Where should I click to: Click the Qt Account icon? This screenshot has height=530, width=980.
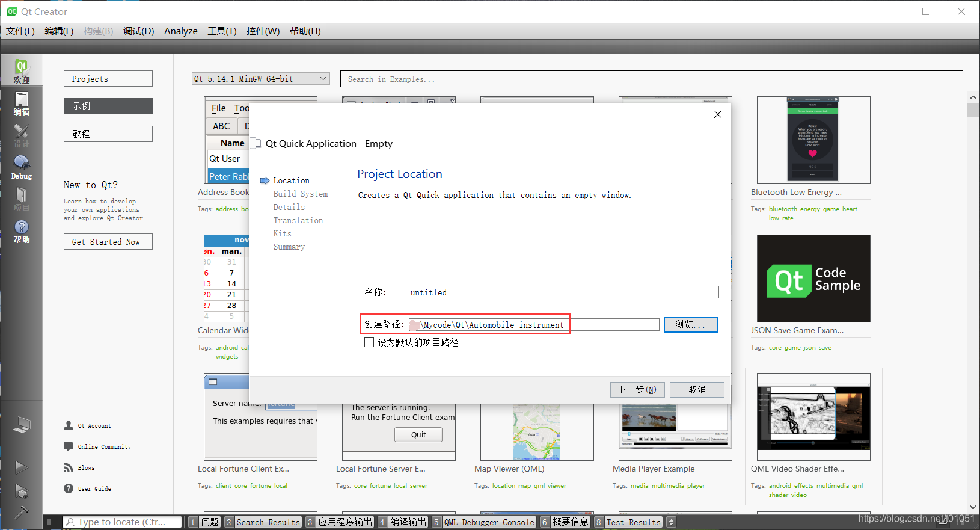[69, 425]
